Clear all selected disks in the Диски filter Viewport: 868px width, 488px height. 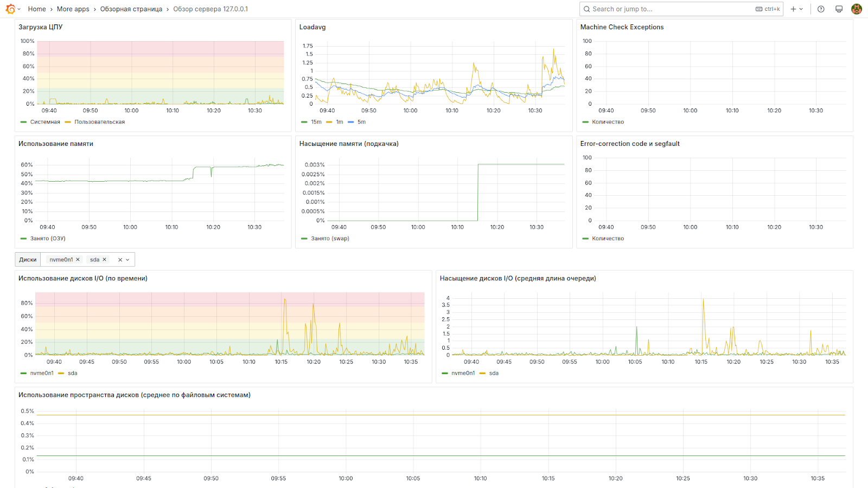(x=120, y=260)
